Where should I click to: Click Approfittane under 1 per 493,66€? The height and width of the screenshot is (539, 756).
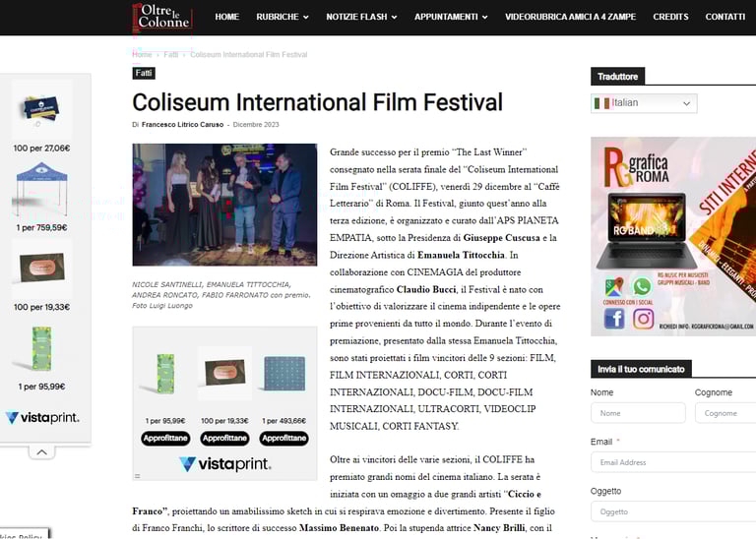pos(283,439)
